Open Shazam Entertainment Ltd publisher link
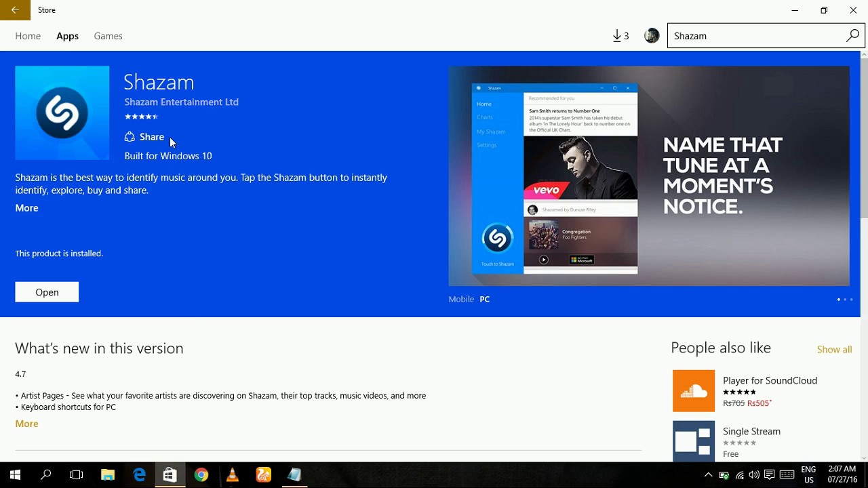 181,102
